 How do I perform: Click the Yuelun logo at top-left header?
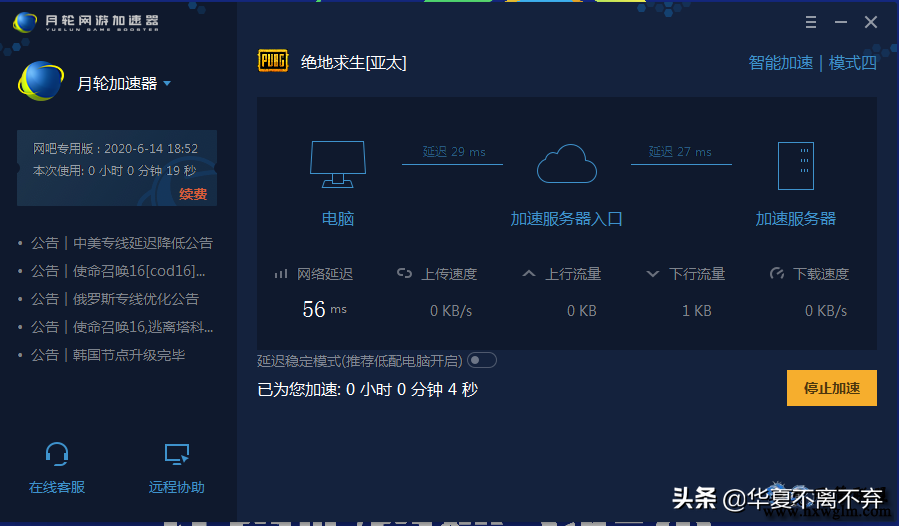tap(25, 22)
